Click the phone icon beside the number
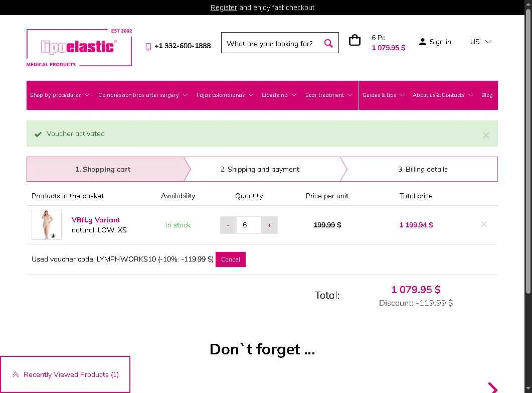Screen dimensions: 532x393 [x=148, y=47]
